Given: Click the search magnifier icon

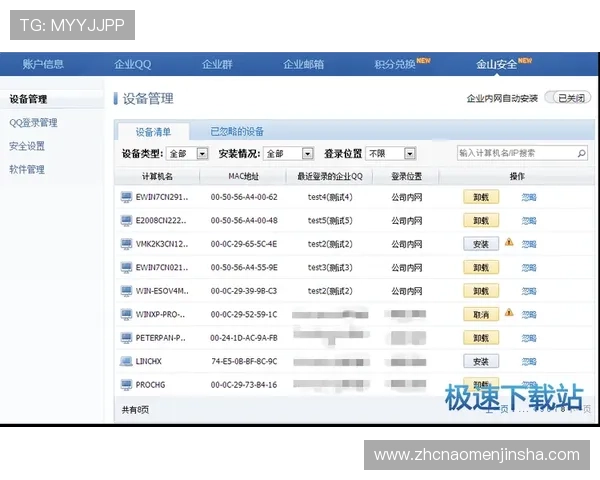Looking at the screenshot, I should (x=581, y=153).
